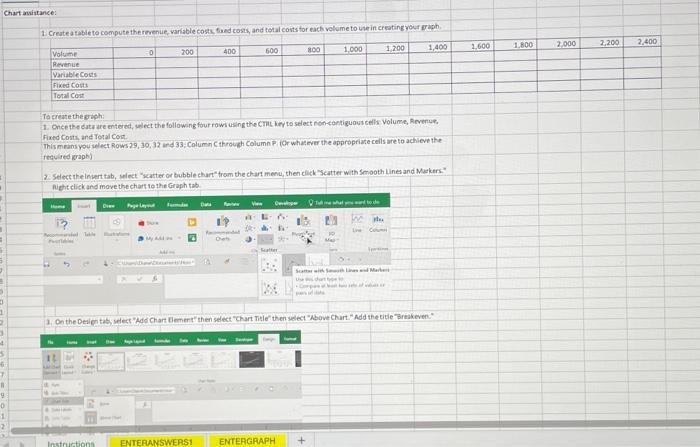Click Change Colors icon in lower ribbon picture
The width and height of the screenshot is (700, 447).
pos(88,363)
